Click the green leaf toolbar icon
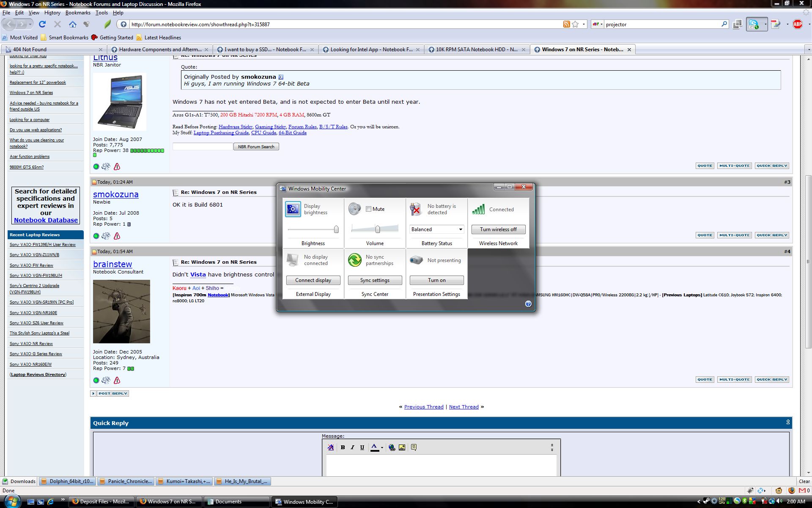812x508 pixels. click(107, 24)
